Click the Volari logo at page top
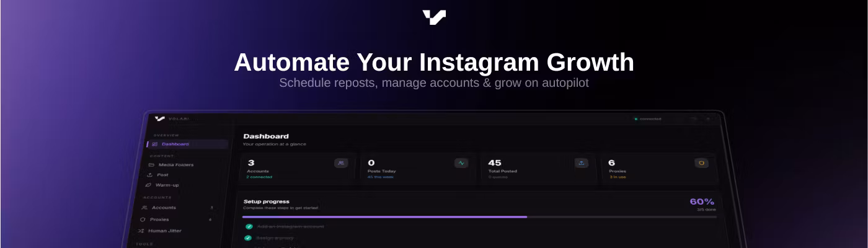Viewport: 868px width, 248px height. click(434, 17)
